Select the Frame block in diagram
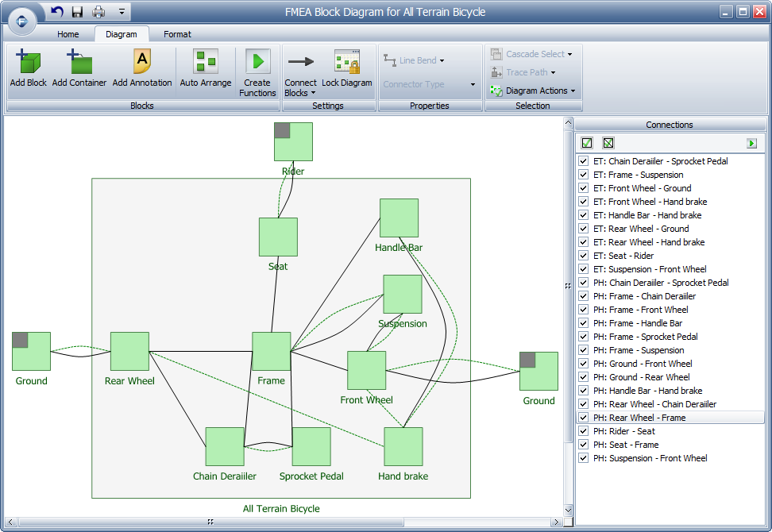Viewport: 772px width, 532px height. pyautogui.click(x=271, y=352)
